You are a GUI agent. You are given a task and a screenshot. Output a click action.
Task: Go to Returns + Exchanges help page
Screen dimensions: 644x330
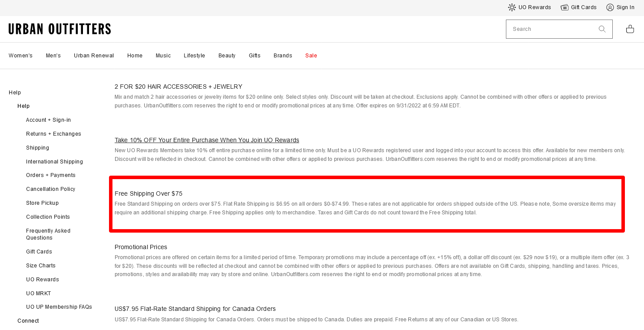53,134
